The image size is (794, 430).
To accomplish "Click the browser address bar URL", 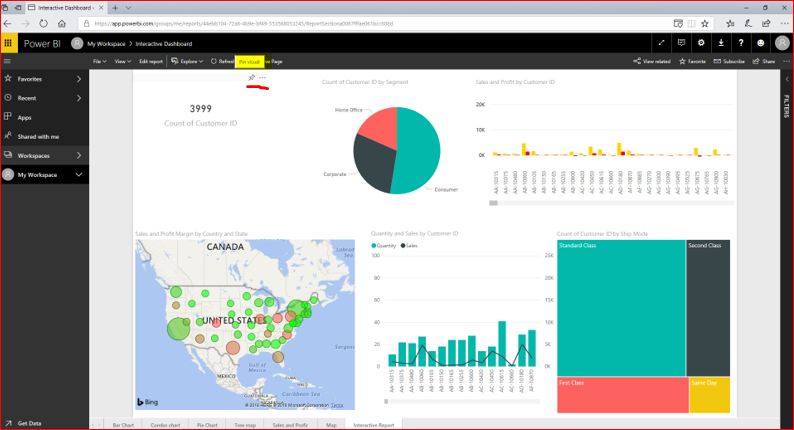I will [x=244, y=23].
